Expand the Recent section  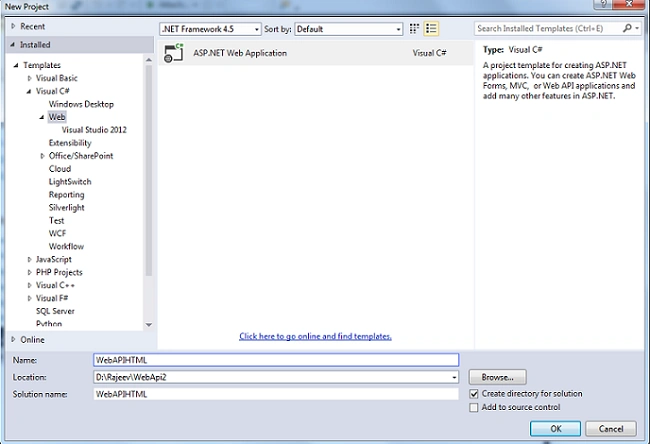tap(13, 26)
